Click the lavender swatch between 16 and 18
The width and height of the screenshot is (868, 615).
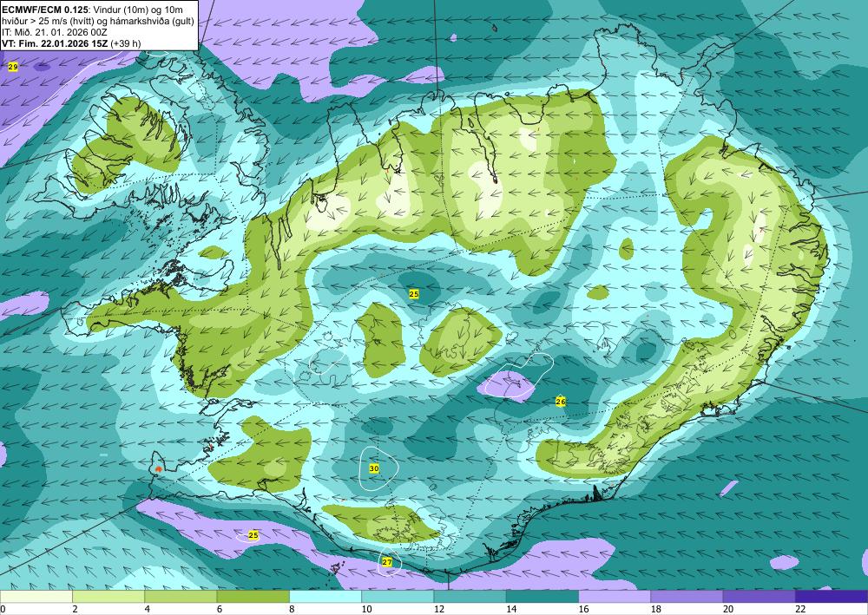point(615,597)
